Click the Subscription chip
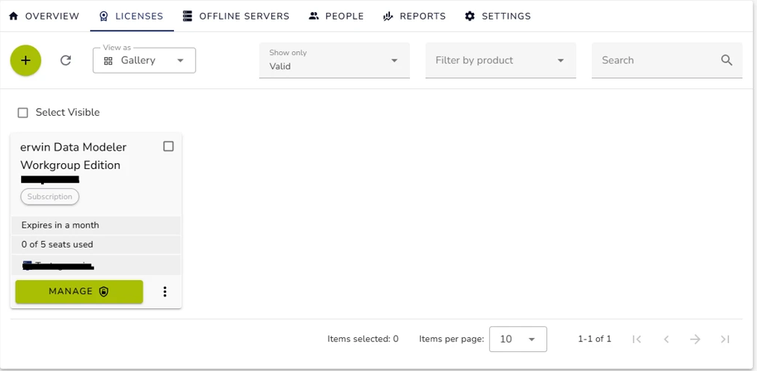This screenshot has height=371, width=757. 50,197
